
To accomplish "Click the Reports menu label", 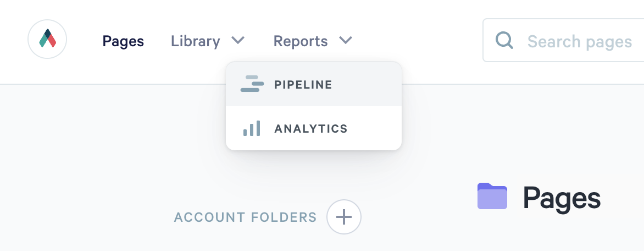I will [x=301, y=41].
